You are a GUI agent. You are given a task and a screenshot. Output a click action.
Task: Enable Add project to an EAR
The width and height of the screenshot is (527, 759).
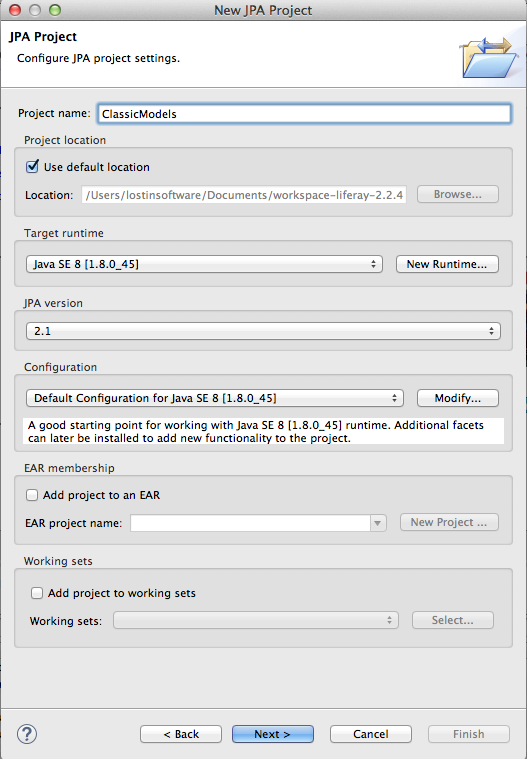pos(32,495)
